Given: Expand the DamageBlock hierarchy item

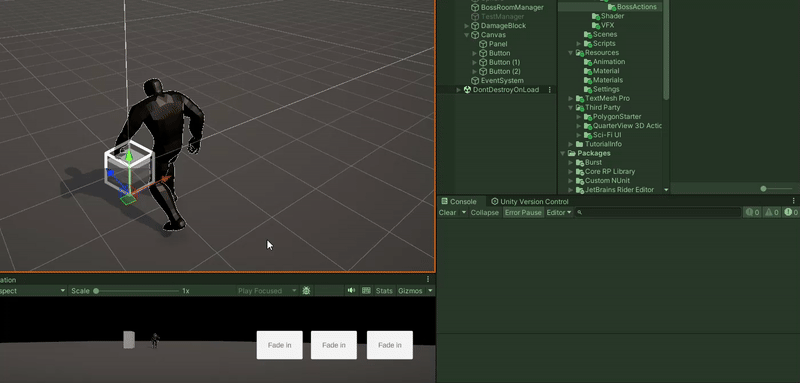Looking at the screenshot, I should click(466, 25).
